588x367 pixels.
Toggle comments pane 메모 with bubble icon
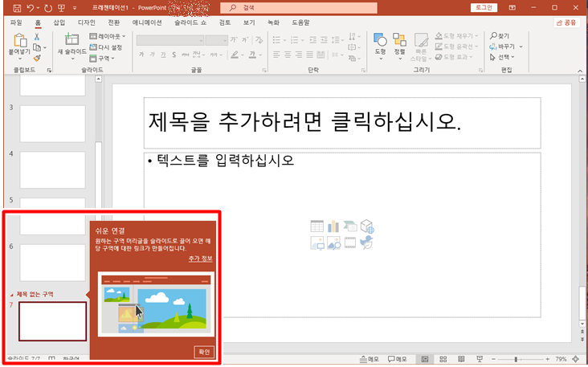tap(397, 359)
